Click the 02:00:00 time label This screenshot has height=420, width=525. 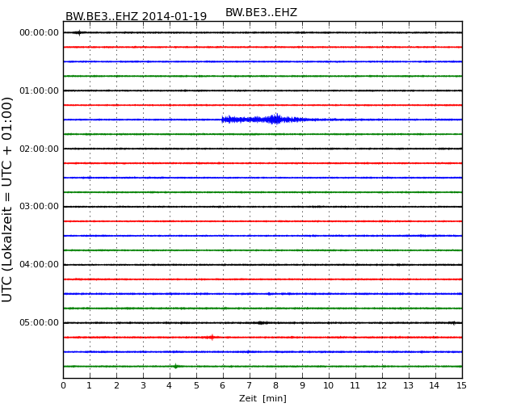coord(40,149)
